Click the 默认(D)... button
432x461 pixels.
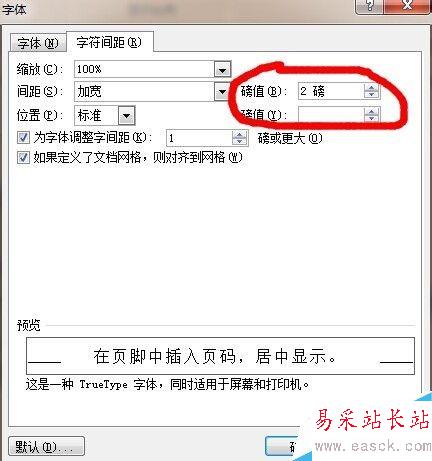pos(46,446)
